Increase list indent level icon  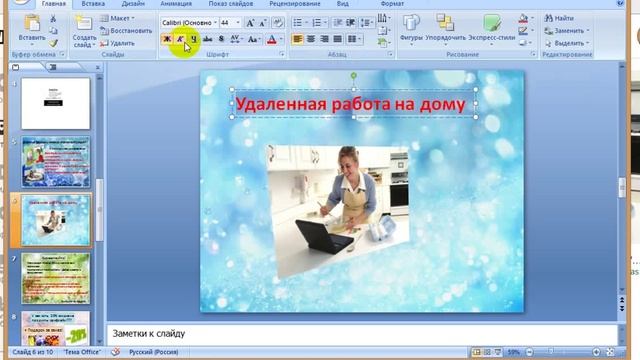click(x=350, y=22)
